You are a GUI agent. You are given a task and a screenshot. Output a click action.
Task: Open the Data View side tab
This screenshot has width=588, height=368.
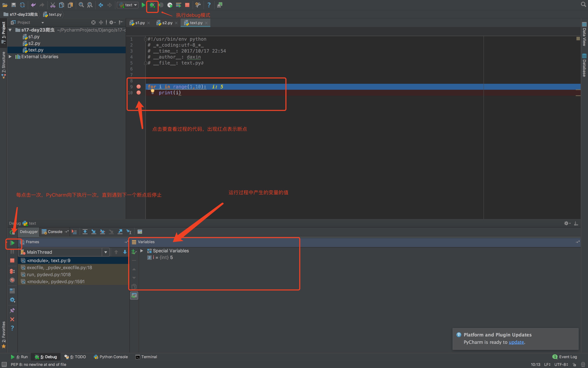tap(584, 34)
